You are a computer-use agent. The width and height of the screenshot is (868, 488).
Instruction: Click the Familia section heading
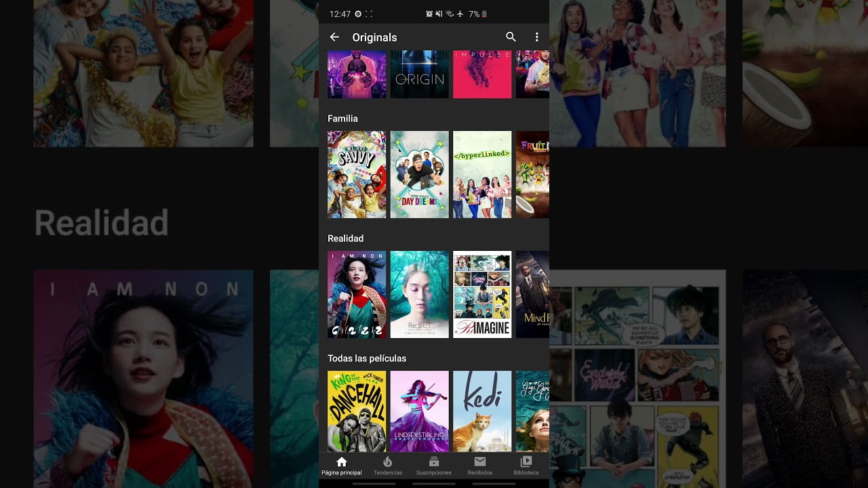342,119
